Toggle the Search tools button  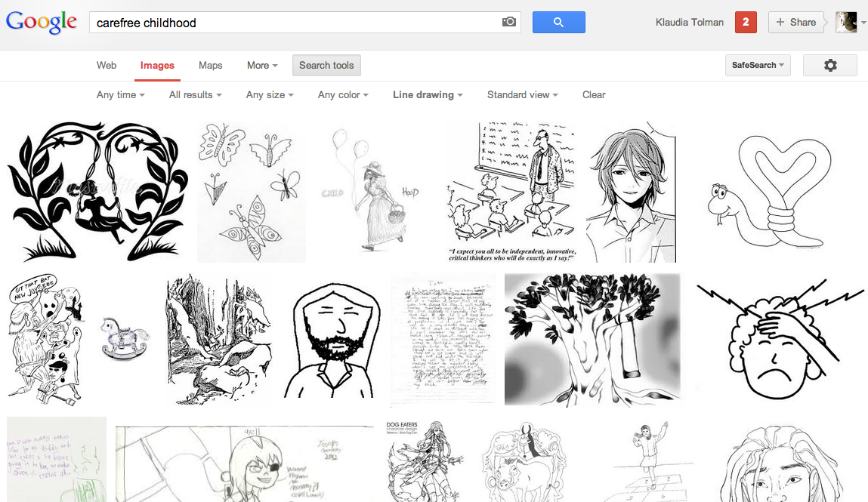tap(326, 66)
